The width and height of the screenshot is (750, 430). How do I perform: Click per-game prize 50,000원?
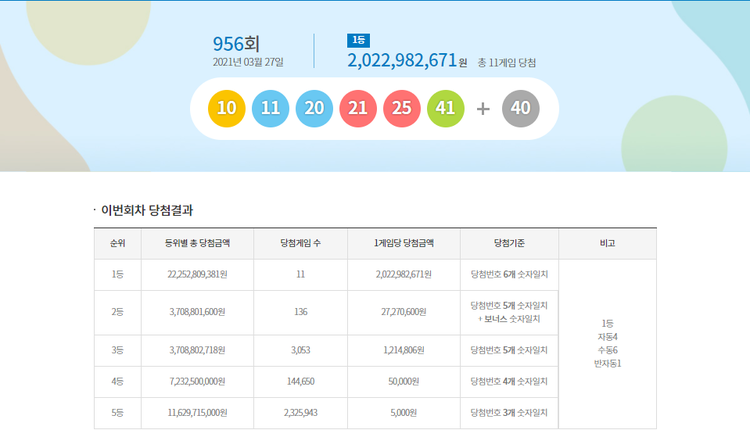point(404,382)
